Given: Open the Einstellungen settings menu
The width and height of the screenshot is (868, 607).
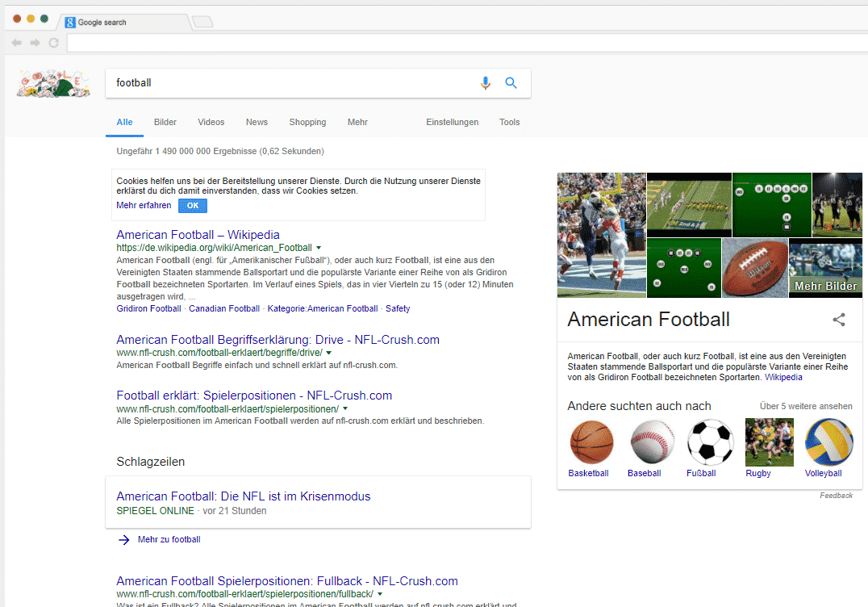Looking at the screenshot, I should (453, 122).
